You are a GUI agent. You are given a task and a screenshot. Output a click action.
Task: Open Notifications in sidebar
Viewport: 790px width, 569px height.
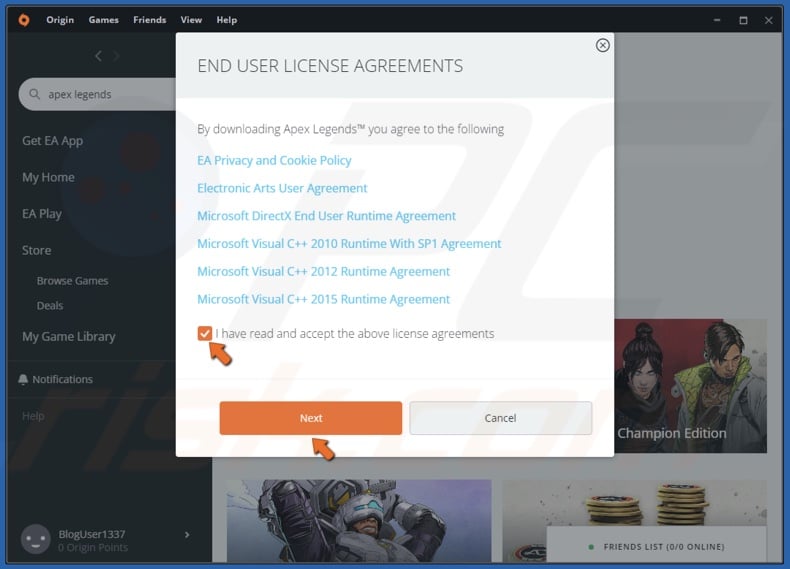pos(62,379)
